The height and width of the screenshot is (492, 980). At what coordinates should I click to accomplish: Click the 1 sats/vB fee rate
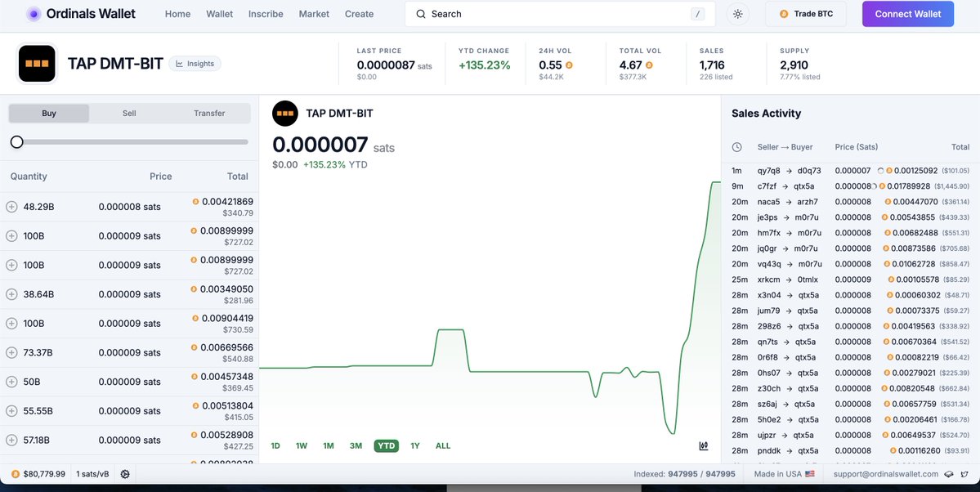[x=92, y=474]
